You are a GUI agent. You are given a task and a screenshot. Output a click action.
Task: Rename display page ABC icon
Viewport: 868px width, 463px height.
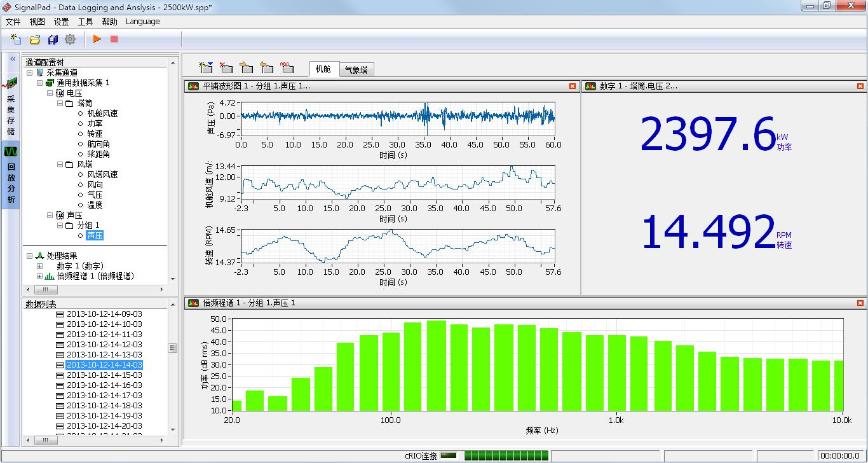point(287,67)
